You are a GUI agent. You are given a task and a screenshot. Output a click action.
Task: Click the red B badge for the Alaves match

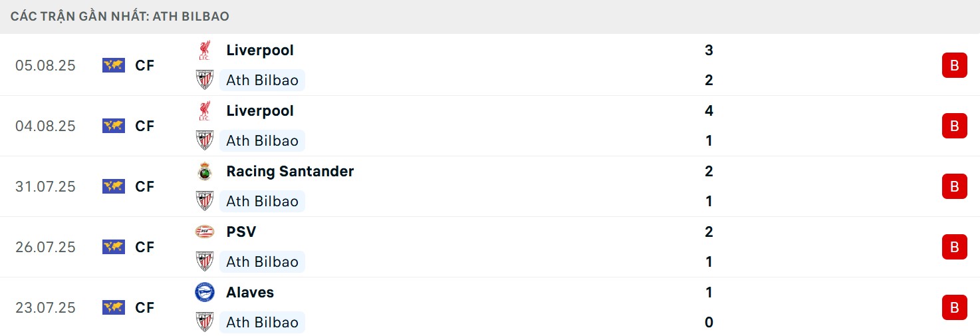tap(954, 307)
